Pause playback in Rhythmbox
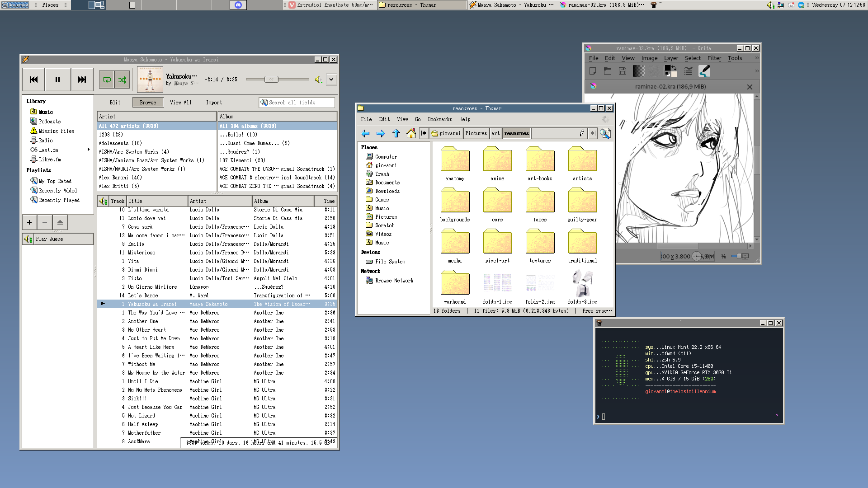The height and width of the screenshot is (488, 868). click(x=57, y=80)
